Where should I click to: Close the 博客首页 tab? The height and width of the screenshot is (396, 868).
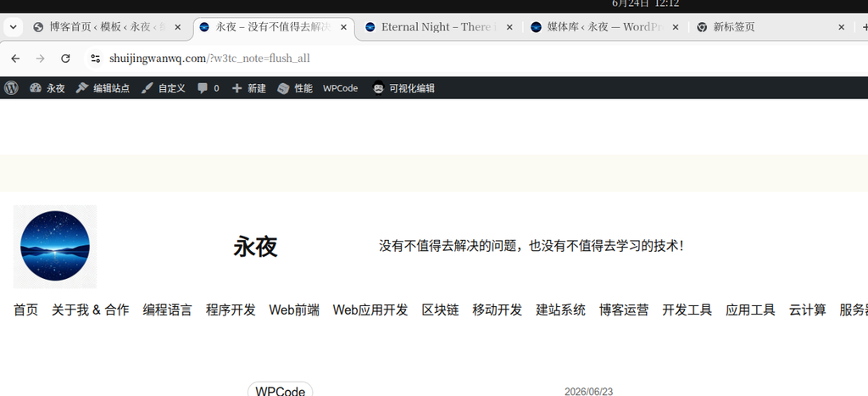tap(178, 27)
